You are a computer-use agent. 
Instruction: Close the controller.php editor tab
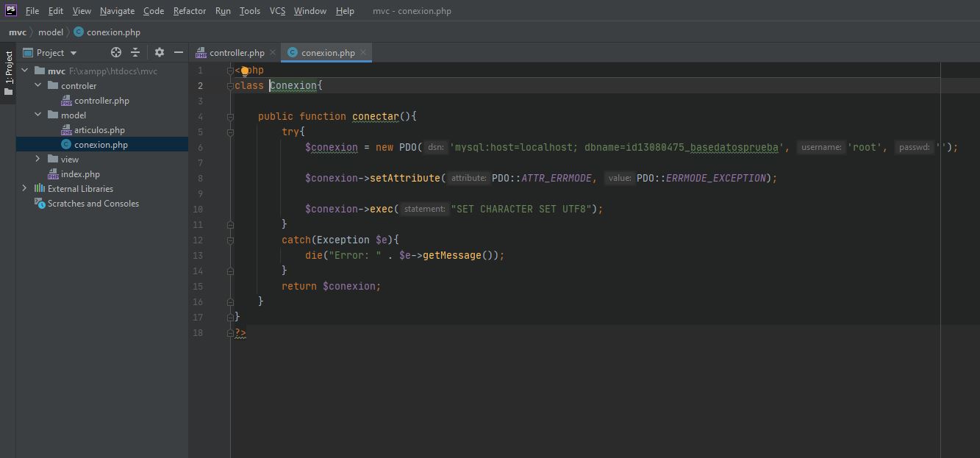273,52
